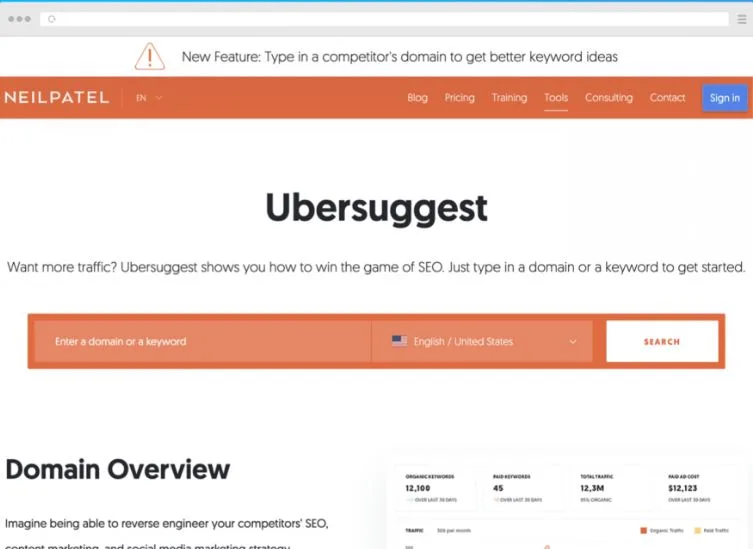Open the browser hamburger menu icon
This screenshot has width=753, height=549.
pyautogui.click(x=742, y=19)
